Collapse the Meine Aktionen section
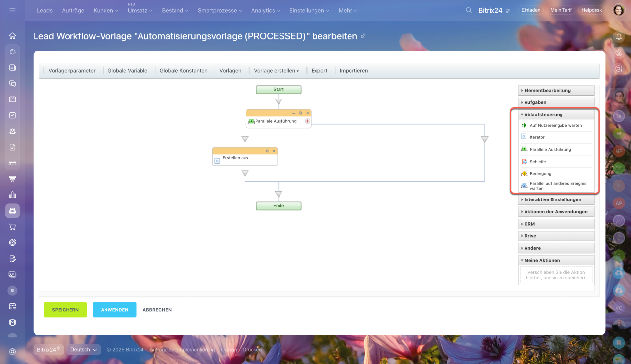631x364 pixels. click(x=556, y=260)
